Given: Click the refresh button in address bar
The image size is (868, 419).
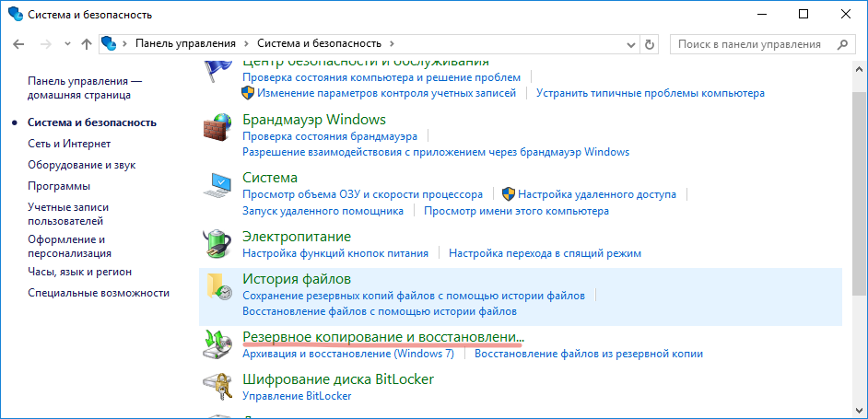Looking at the screenshot, I should [x=650, y=44].
